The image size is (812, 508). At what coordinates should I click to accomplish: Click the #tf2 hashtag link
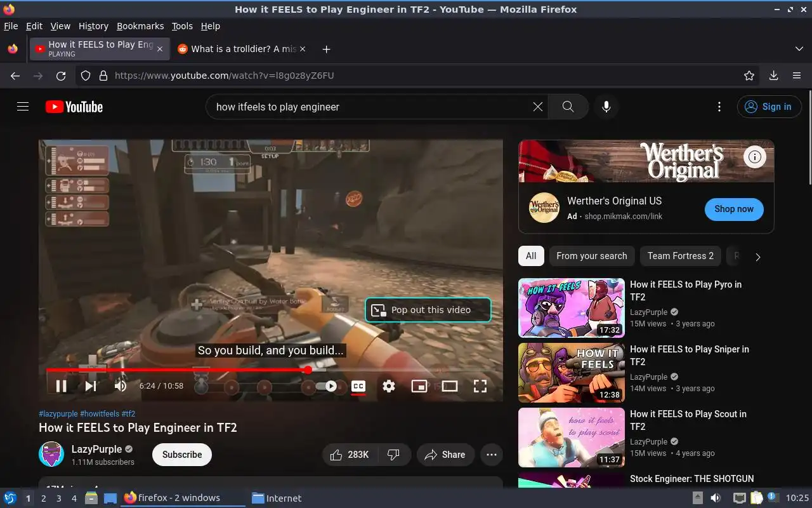coord(128,413)
